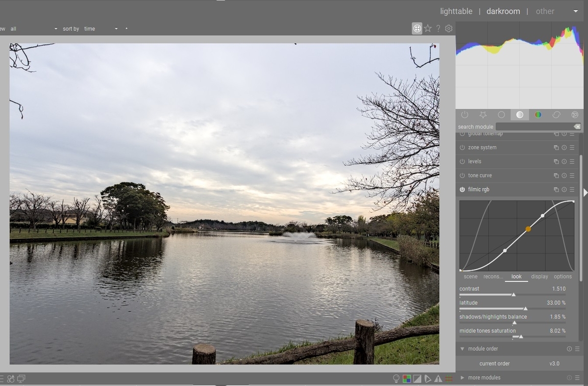Clear the search module field
This screenshot has height=386, width=588.
click(x=577, y=127)
